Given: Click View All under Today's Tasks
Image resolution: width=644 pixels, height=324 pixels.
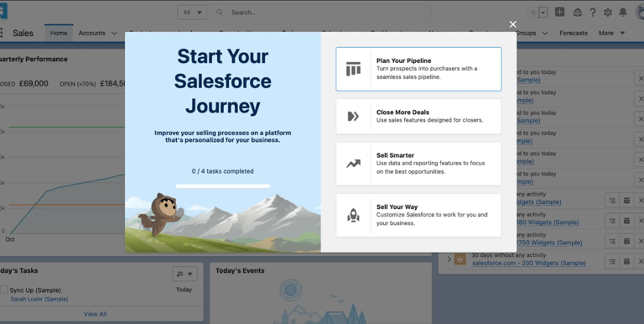Looking at the screenshot, I should (95, 314).
